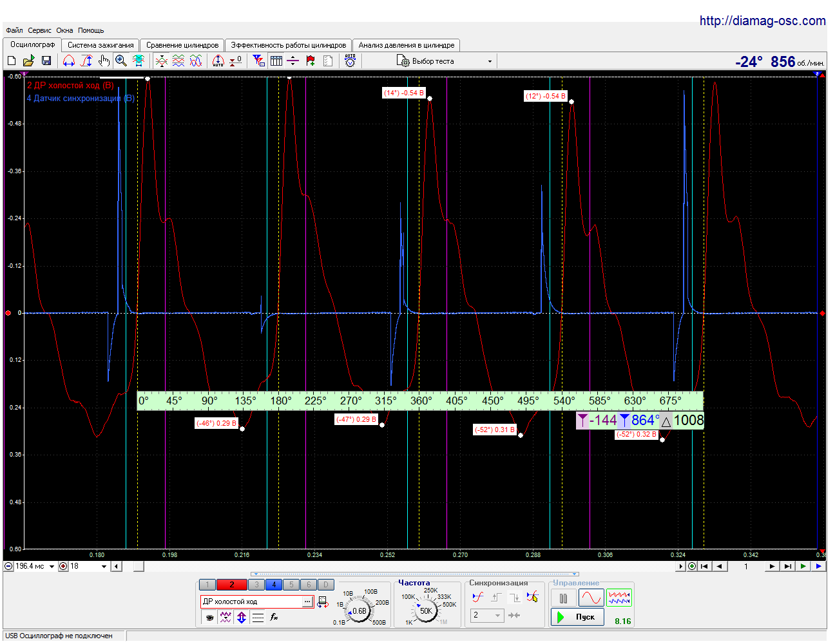Select the falling edge sync mode

[x=514, y=597]
